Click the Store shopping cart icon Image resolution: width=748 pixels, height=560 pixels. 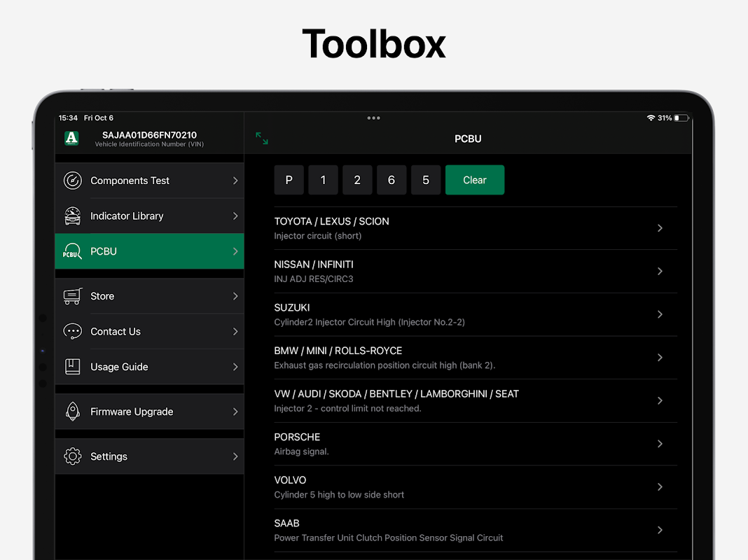[x=72, y=296]
